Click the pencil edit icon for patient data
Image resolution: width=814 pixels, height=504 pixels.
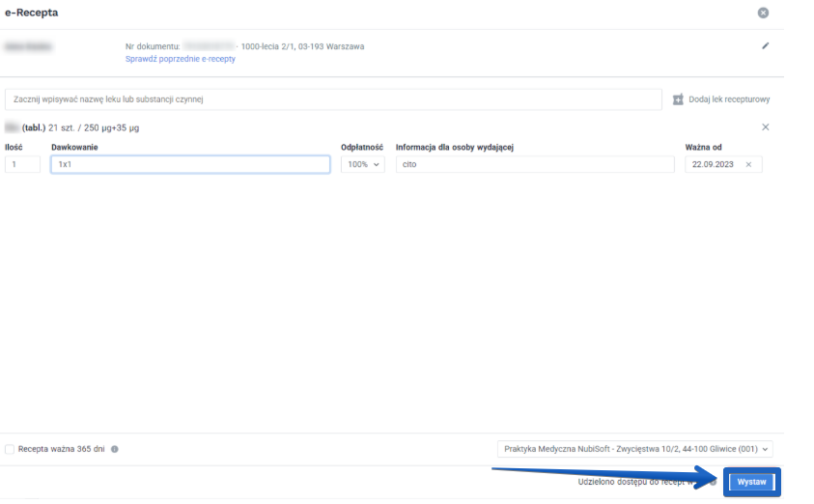tap(766, 45)
